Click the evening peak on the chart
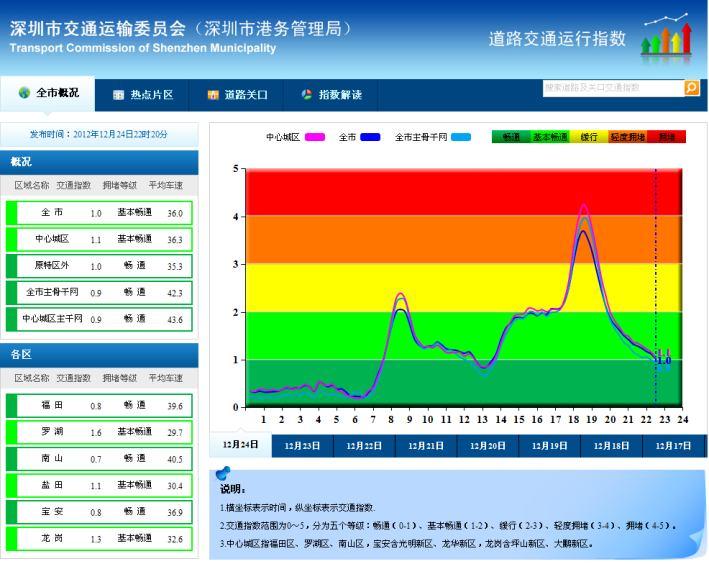 [583, 206]
